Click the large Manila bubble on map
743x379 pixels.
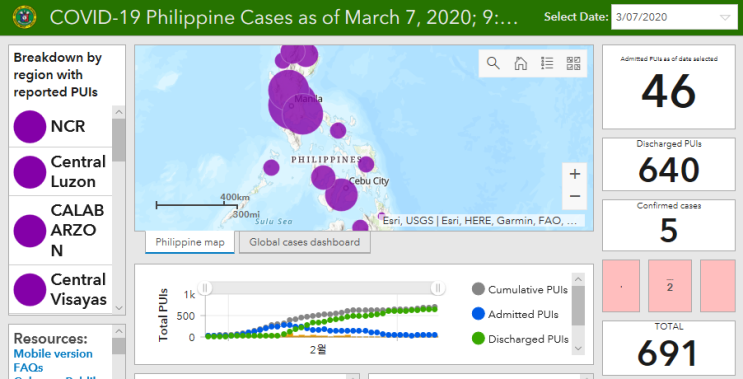point(302,114)
